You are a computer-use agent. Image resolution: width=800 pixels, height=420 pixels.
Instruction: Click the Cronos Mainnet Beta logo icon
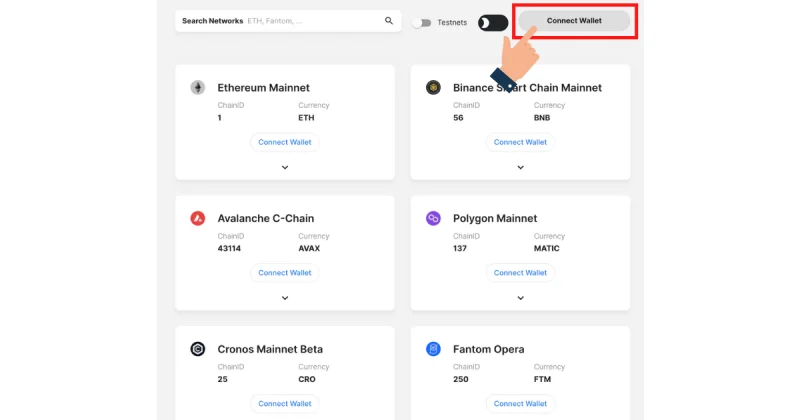[198, 349]
